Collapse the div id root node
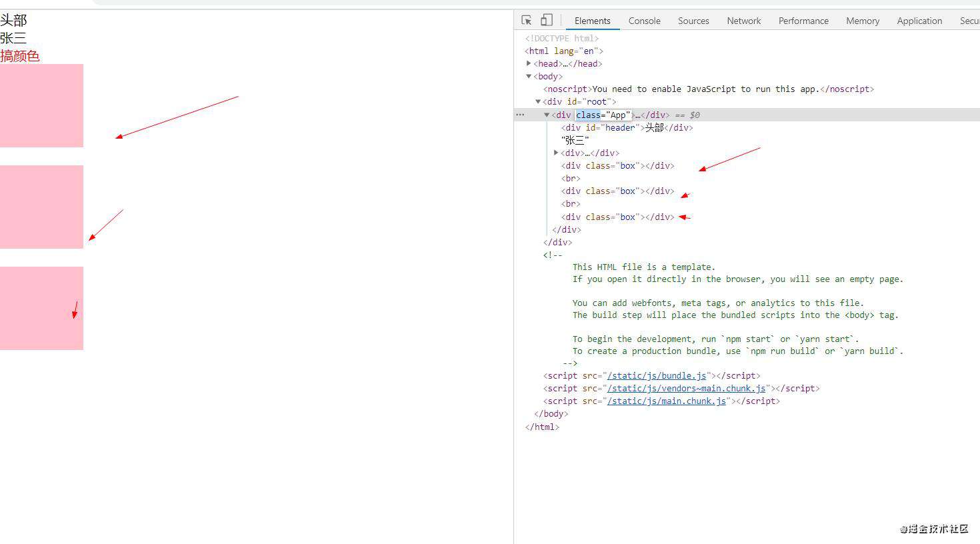 click(538, 101)
